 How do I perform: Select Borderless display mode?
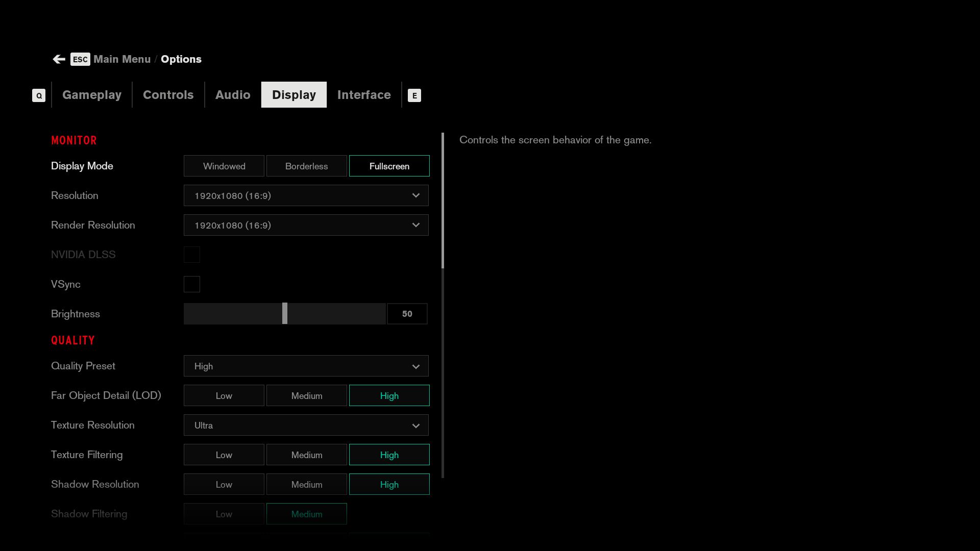tap(306, 166)
